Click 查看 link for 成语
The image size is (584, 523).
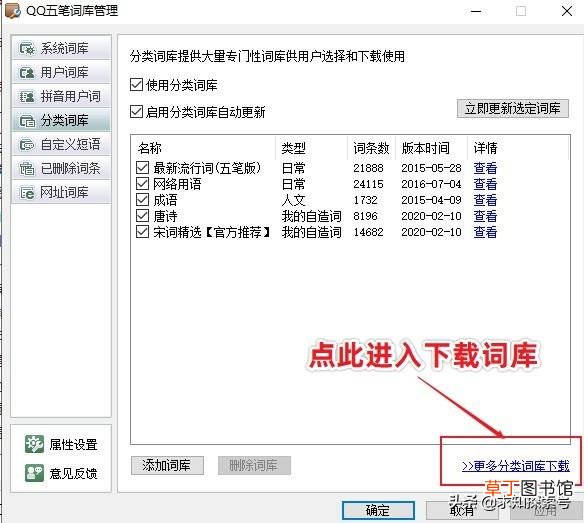[485, 200]
